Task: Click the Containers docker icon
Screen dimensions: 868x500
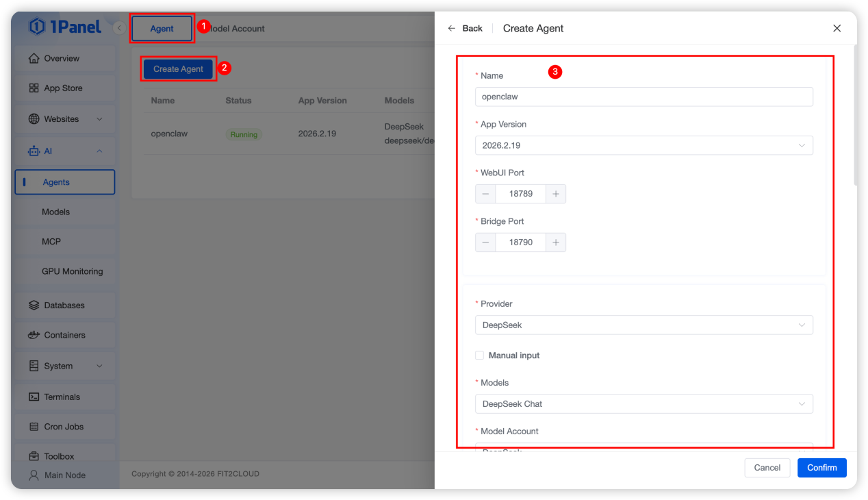Action: [34, 335]
